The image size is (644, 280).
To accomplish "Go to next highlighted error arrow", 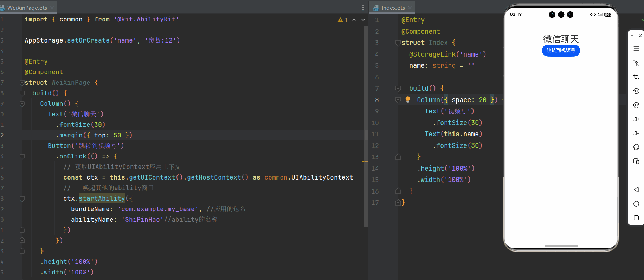I will pyautogui.click(x=363, y=20).
